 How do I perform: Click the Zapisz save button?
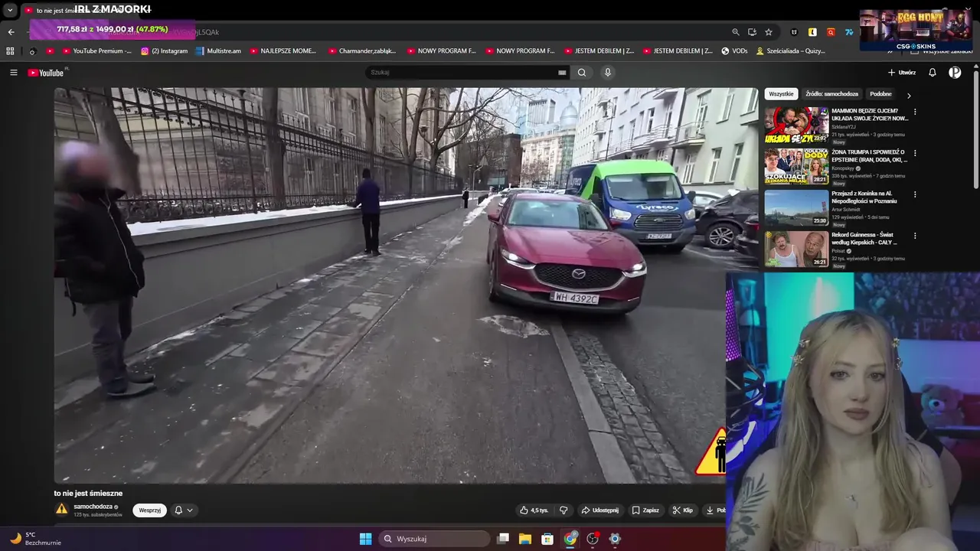tap(645, 510)
